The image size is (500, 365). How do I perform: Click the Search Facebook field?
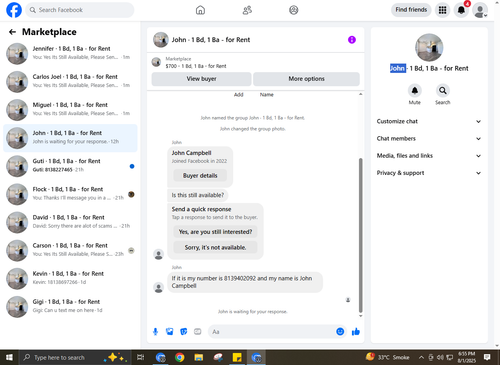tap(80, 10)
